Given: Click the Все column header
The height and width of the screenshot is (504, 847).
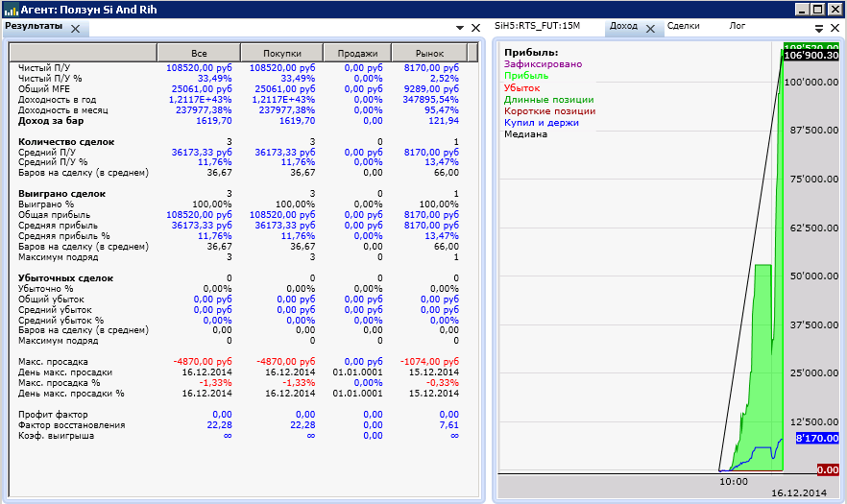Looking at the screenshot, I should [199, 53].
